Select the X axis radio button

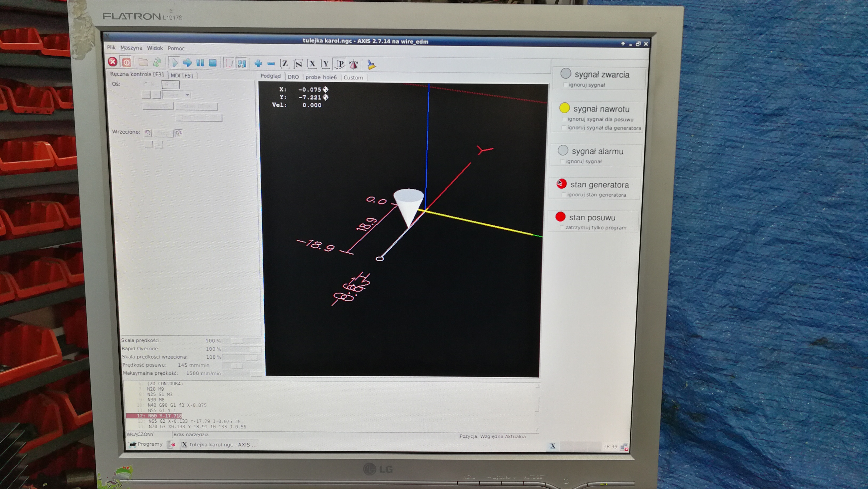tap(148, 84)
